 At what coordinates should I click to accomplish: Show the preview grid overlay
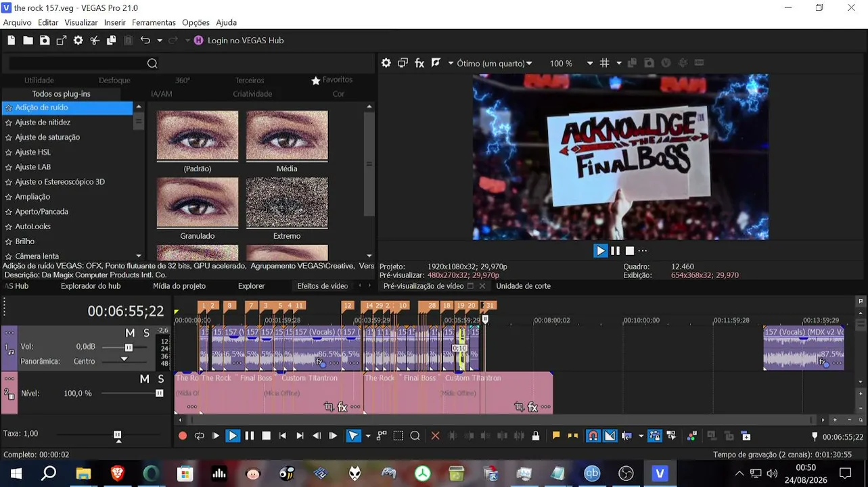(605, 63)
